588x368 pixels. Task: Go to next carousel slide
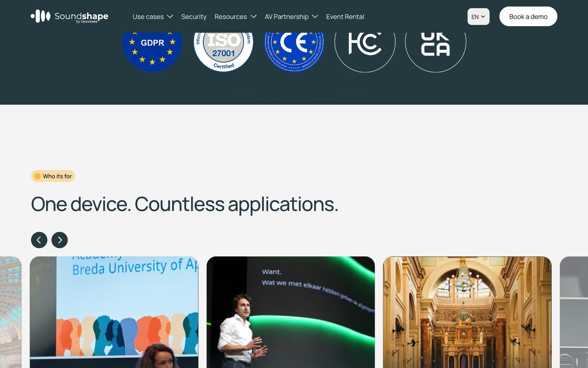tap(59, 240)
